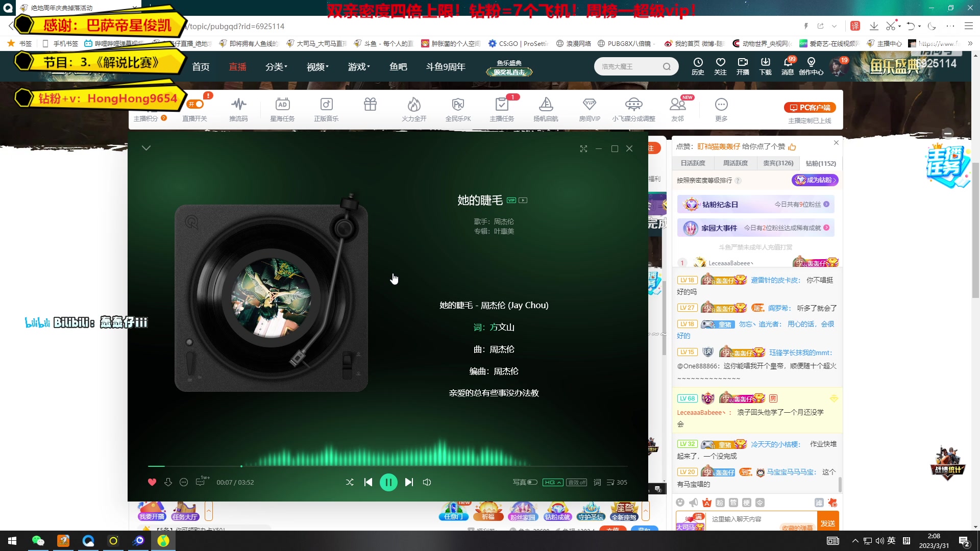Screen dimensions: 980x551
Task: Open 友邻 neighbors feature
Action: click(x=677, y=109)
